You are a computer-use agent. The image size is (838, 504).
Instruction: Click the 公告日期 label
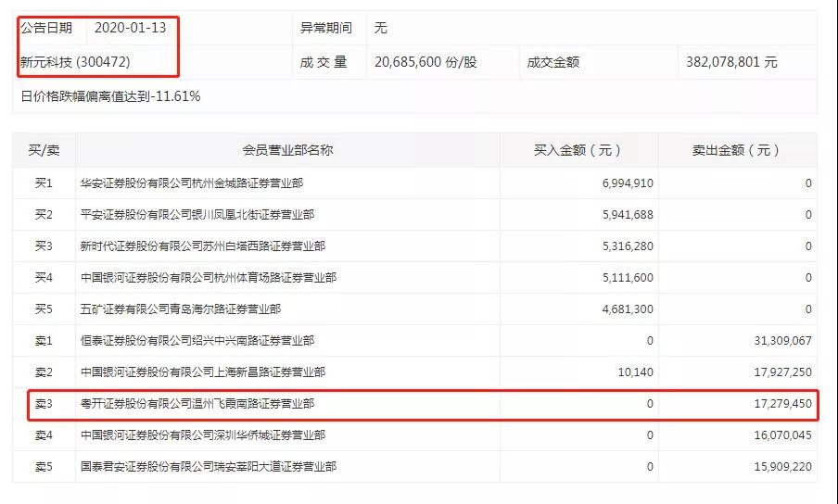[46, 28]
